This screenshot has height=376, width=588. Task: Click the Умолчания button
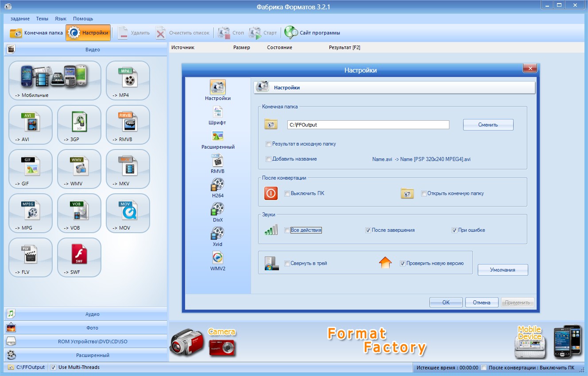point(503,270)
